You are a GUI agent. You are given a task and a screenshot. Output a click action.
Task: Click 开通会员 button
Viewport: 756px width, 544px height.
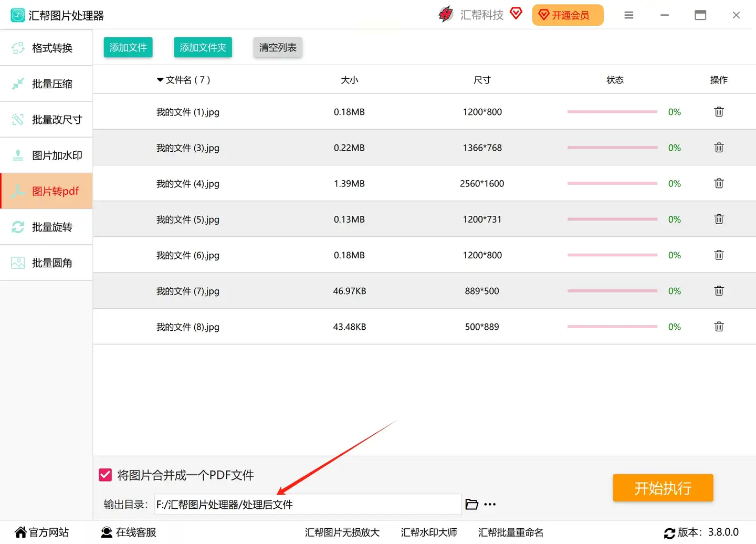[568, 15]
